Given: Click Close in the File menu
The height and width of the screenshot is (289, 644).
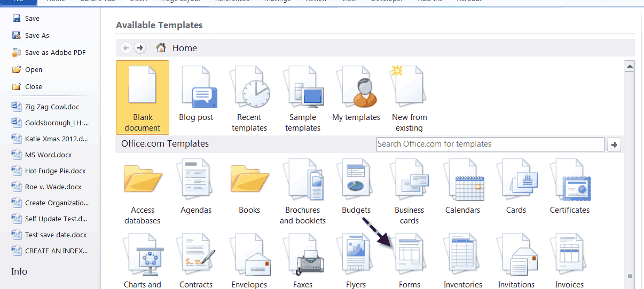Looking at the screenshot, I should pyautogui.click(x=27, y=86).
